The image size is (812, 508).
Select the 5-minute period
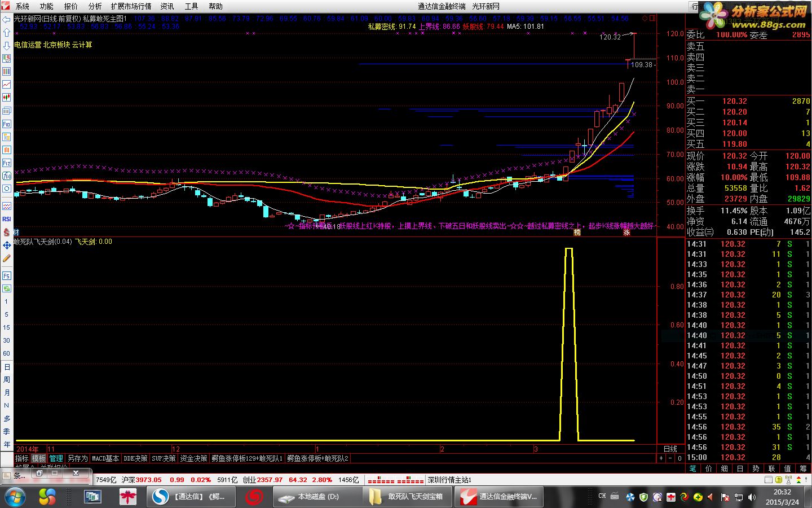coord(7,315)
